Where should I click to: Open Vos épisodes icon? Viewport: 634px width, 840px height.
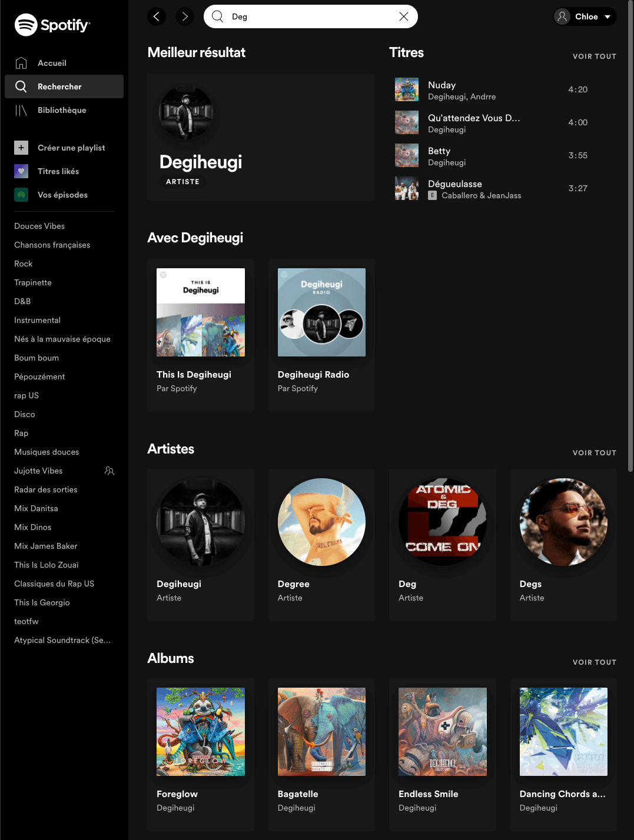tap(21, 195)
